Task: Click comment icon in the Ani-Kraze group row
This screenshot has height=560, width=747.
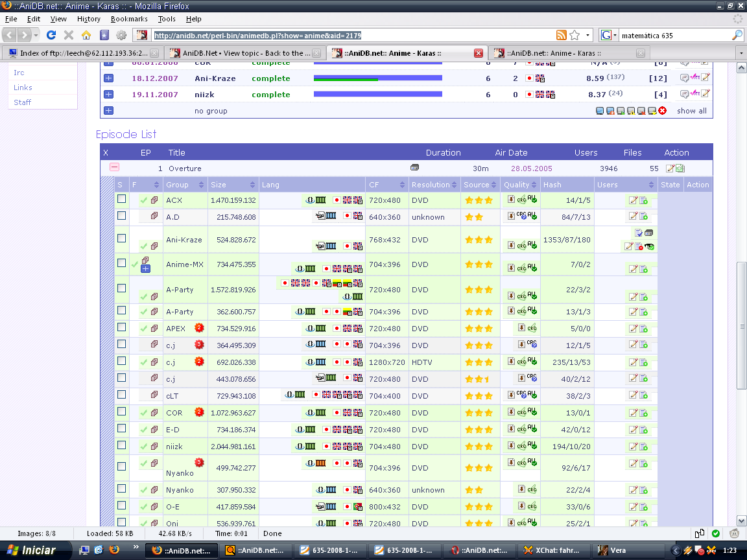Action: [x=684, y=78]
